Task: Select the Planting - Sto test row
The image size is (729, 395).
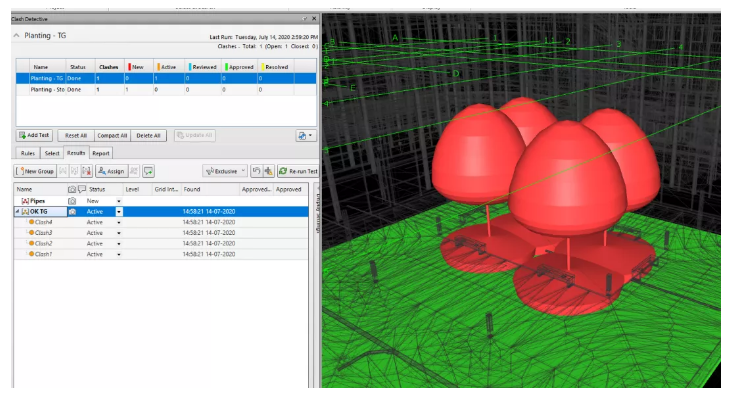Action: point(166,90)
